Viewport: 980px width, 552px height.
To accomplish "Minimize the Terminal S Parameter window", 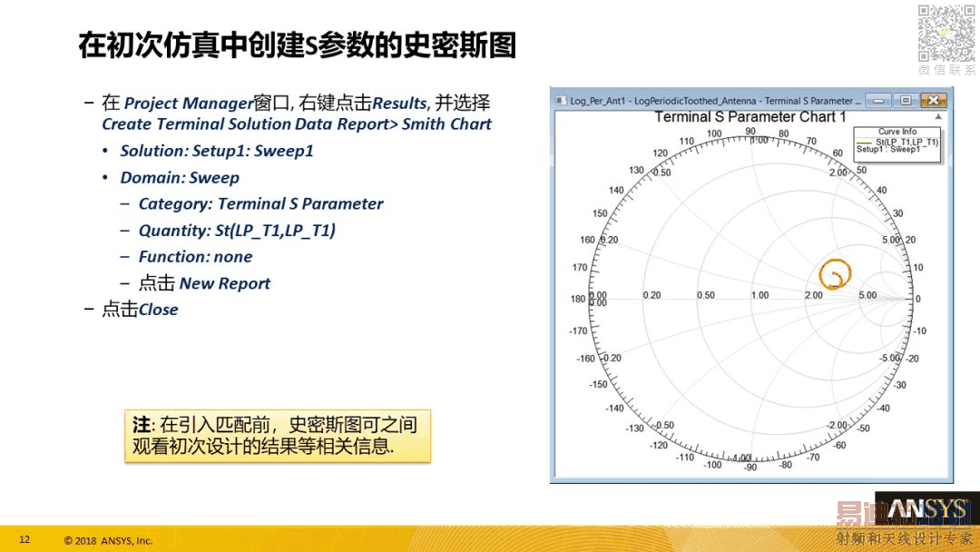I will (878, 100).
